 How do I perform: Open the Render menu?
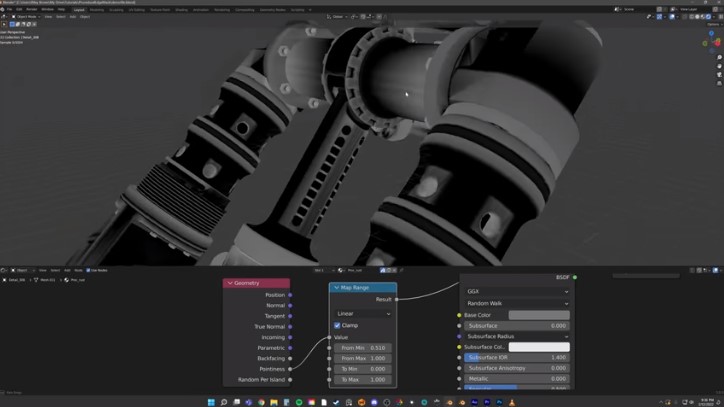(32, 9)
